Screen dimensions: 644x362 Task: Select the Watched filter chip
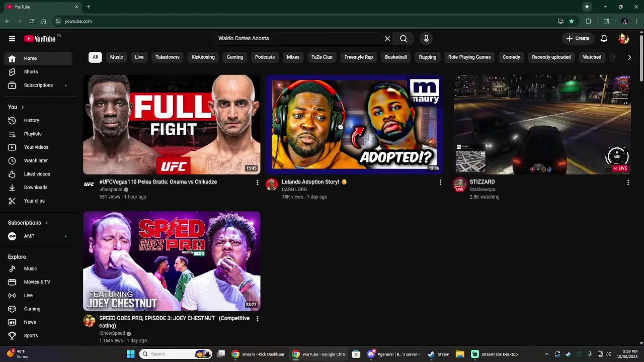pyautogui.click(x=592, y=57)
